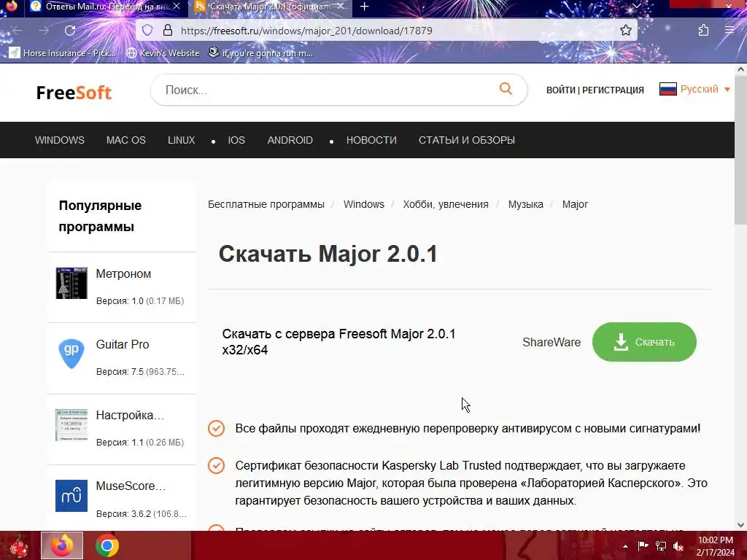Click the Major breadcrumb link
Viewport: 747px width, 560px height.
pyautogui.click(x=575, y=204)
